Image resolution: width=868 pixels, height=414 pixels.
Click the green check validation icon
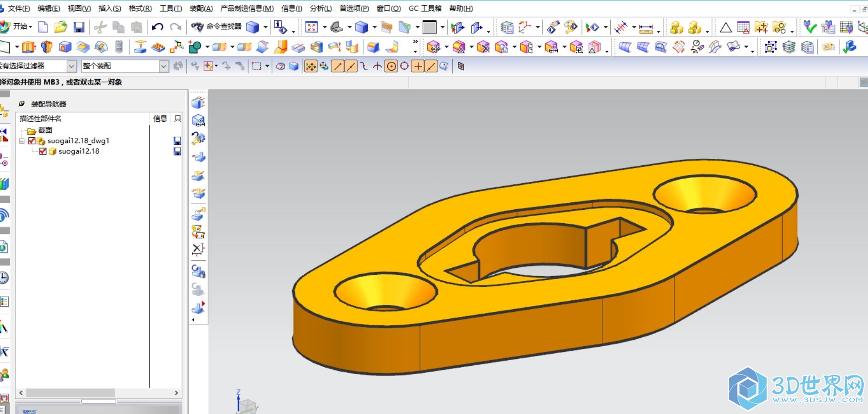pyautogui.click(x=810, y=27)
